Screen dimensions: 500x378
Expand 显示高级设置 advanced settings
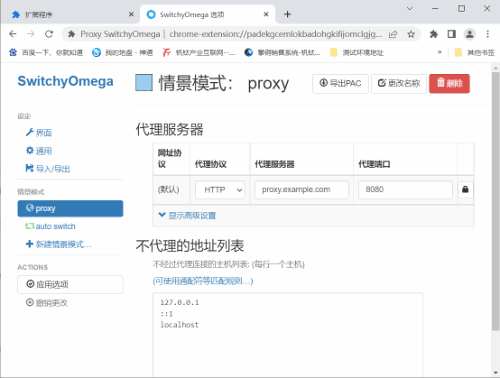(187, 215)
